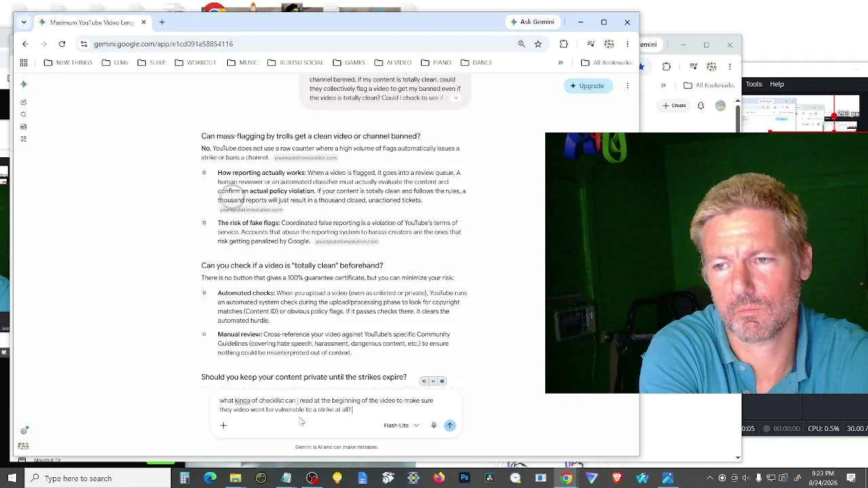
Task: Open a new tab with the plus
Action: [162, 22]
